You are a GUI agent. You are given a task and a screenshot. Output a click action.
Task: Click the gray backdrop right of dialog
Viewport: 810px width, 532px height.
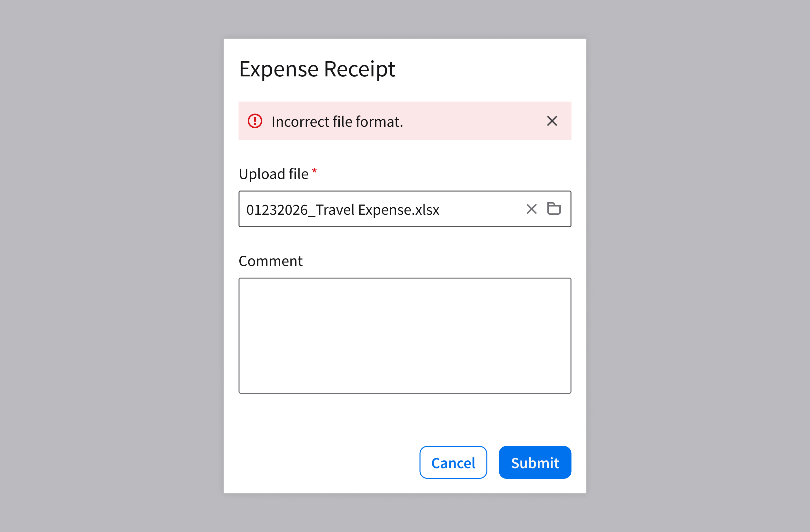click(x=698, y=265)
